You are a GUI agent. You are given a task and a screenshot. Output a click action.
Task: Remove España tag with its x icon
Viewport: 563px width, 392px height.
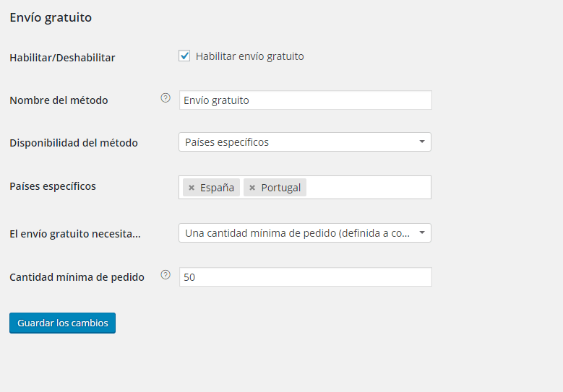click(x=192, y=188)
